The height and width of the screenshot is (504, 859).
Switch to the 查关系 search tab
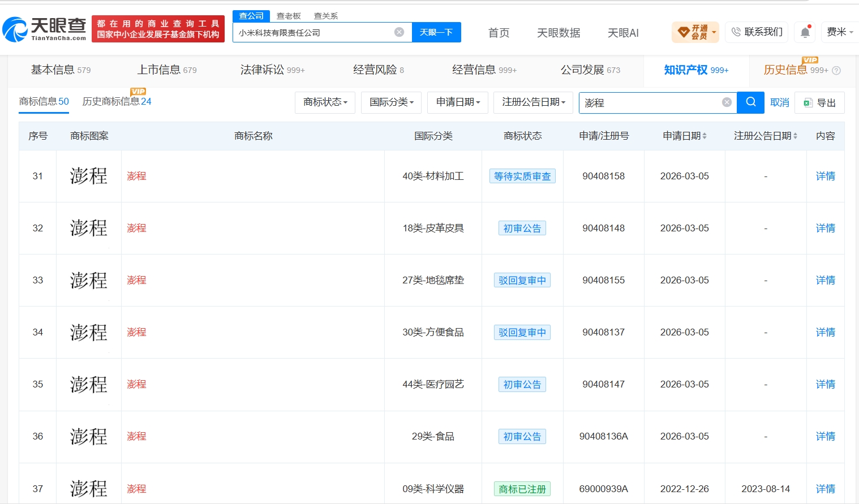[x=326, y=16]
